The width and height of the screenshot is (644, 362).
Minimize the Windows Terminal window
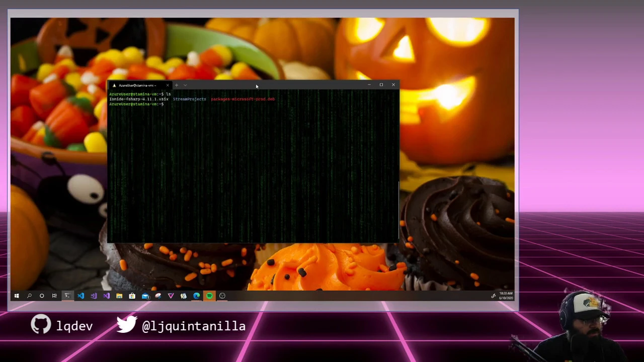pyautogui.click(x=369, y=84)
